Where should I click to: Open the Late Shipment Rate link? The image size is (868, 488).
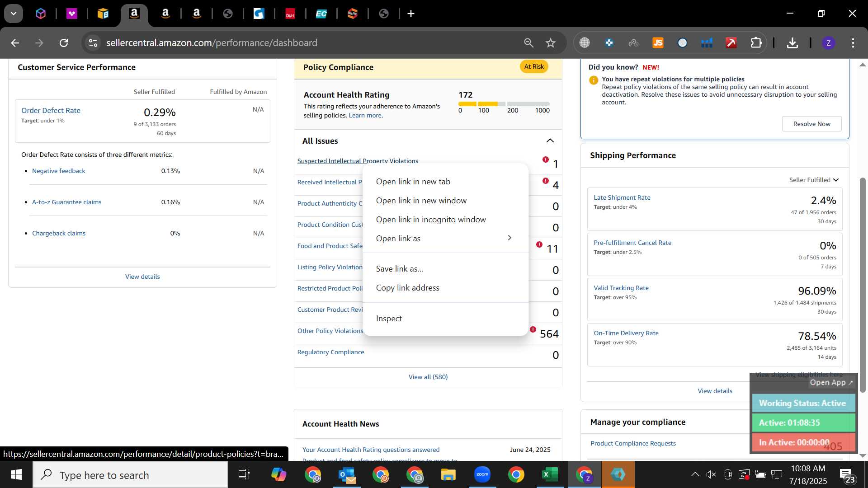[622, 197]
